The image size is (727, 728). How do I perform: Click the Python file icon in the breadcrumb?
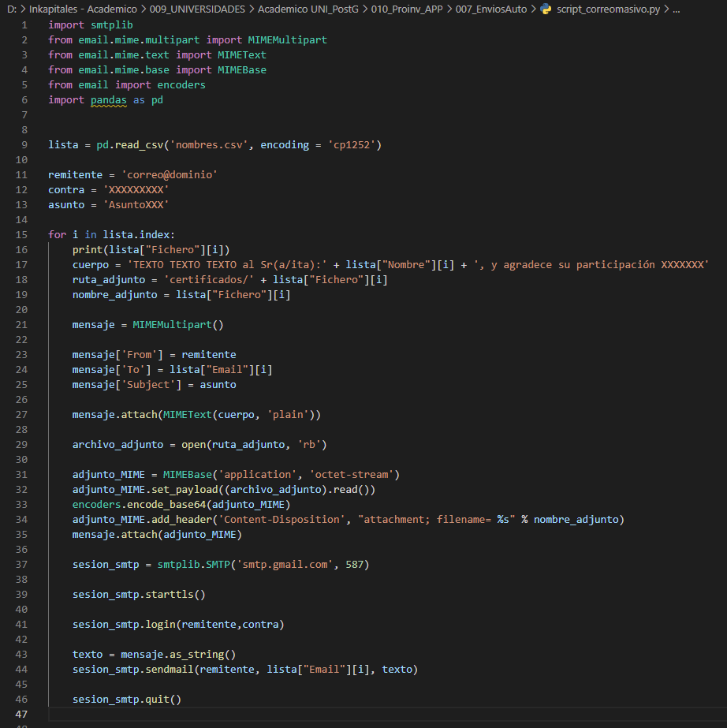546,9
